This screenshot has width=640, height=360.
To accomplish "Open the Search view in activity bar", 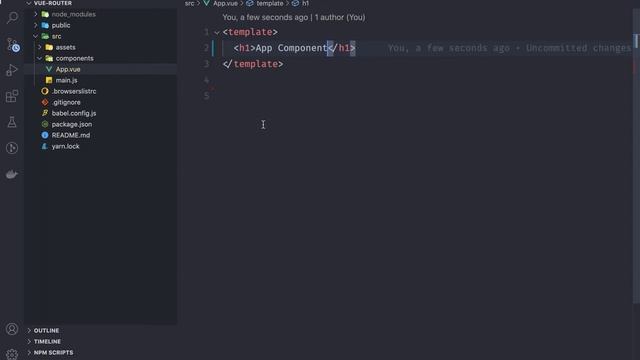I will [12, 18].
